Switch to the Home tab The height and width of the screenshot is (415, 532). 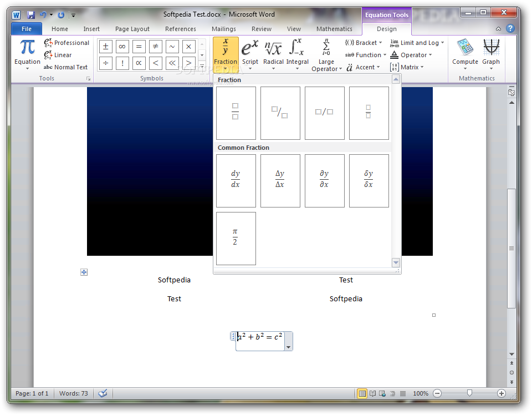point(60,29)
